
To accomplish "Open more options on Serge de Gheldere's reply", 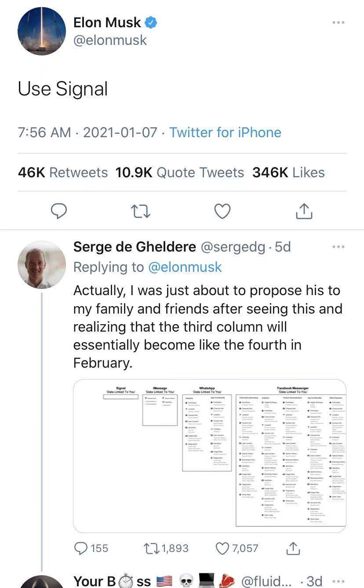I will point(338,247).
